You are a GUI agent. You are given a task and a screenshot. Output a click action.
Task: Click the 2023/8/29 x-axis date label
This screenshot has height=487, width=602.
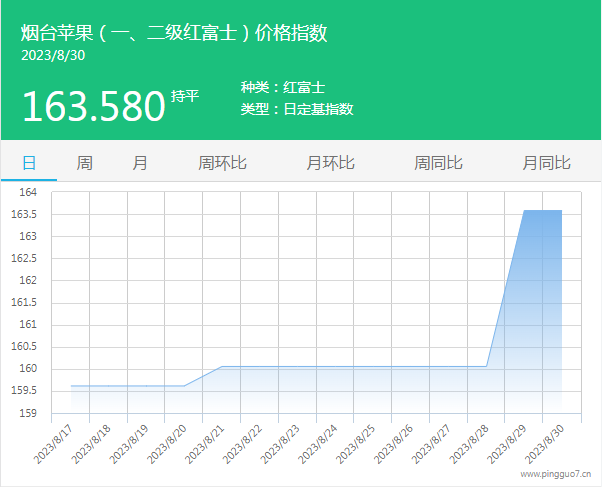pos(506,442)
